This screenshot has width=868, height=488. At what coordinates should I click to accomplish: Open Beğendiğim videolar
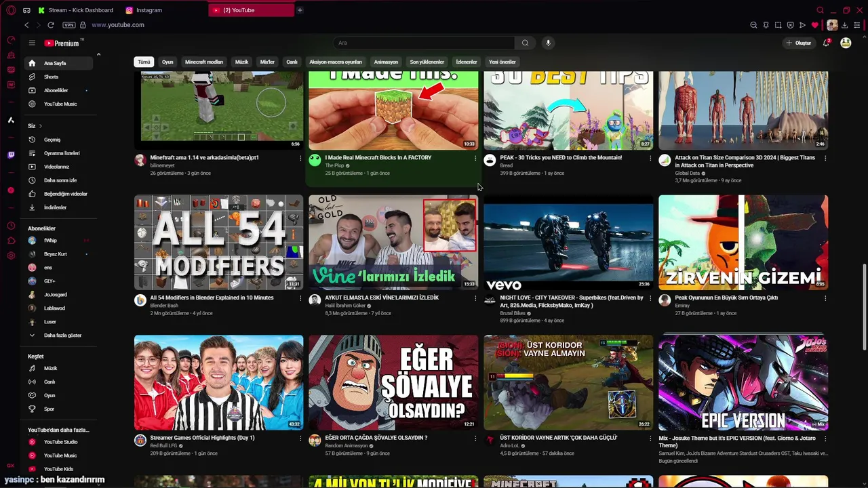tap(59, 194)
